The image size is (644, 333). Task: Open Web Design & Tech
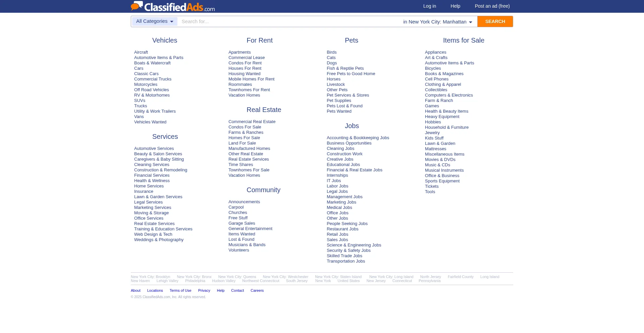[153, 234]
